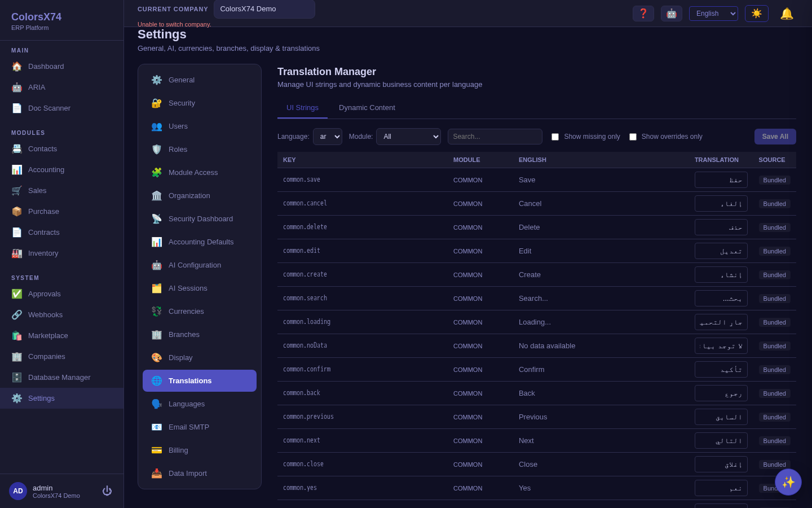Open Data Import settings
This screenshot has height=508, width=812.
pos(200,474)
